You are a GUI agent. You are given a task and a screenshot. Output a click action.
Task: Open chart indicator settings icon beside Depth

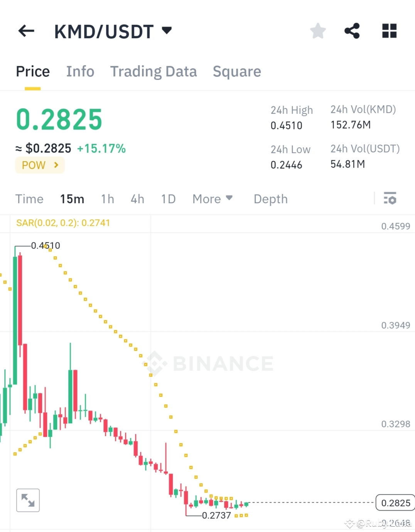(390, 199)
